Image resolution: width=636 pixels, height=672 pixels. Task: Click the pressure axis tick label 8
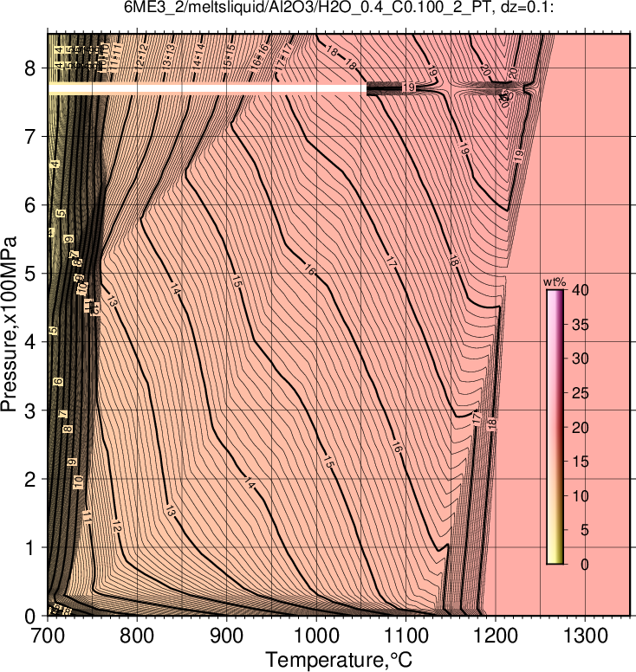[30, 68]
